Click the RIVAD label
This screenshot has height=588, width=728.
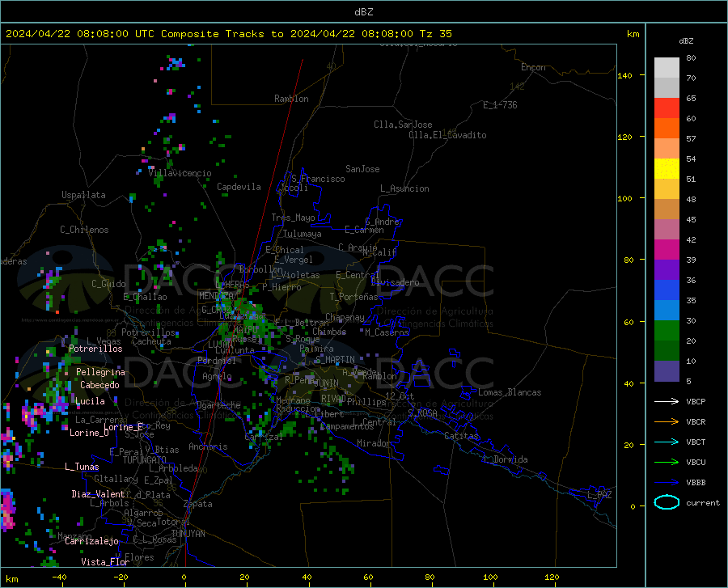[x=333, y=399]
